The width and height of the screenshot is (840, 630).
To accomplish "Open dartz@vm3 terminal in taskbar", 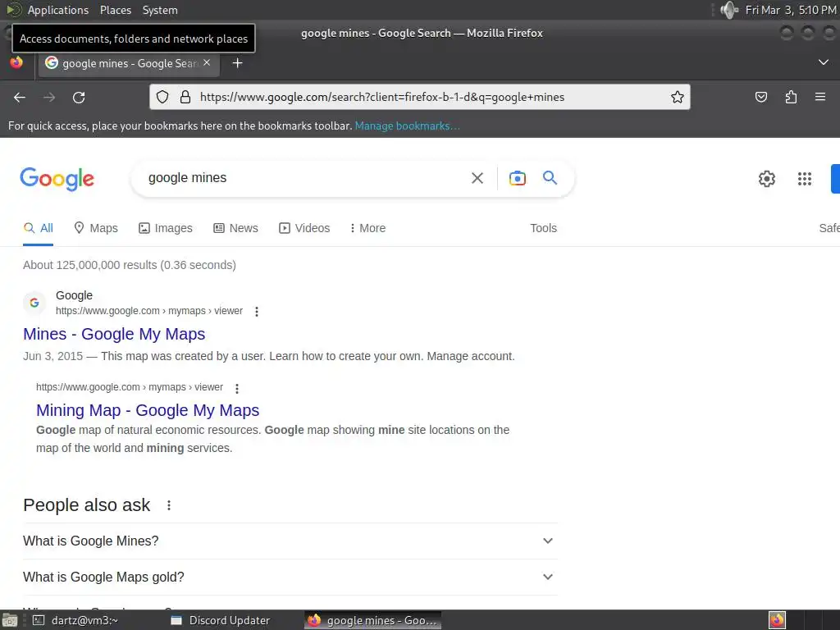I will (76, 620).
